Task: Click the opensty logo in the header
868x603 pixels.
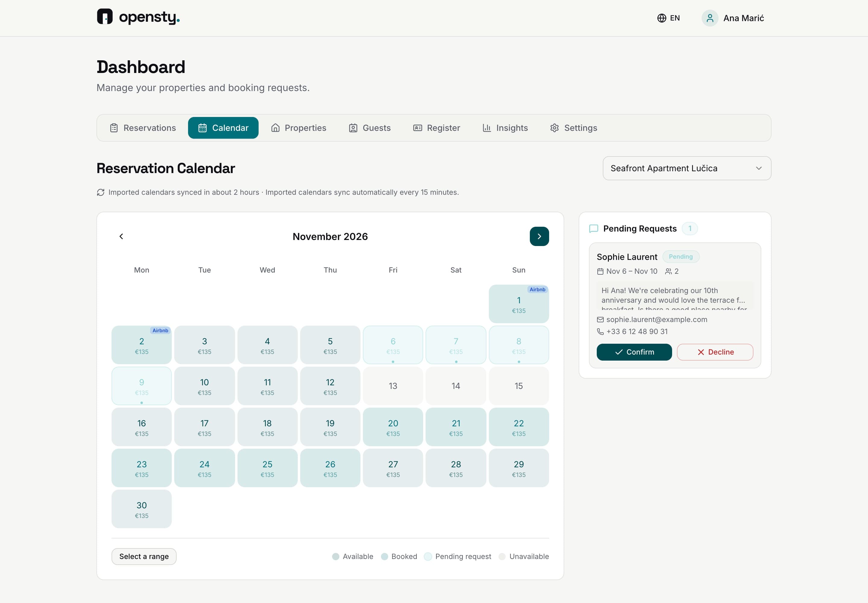Action: (x=138, y=17)
